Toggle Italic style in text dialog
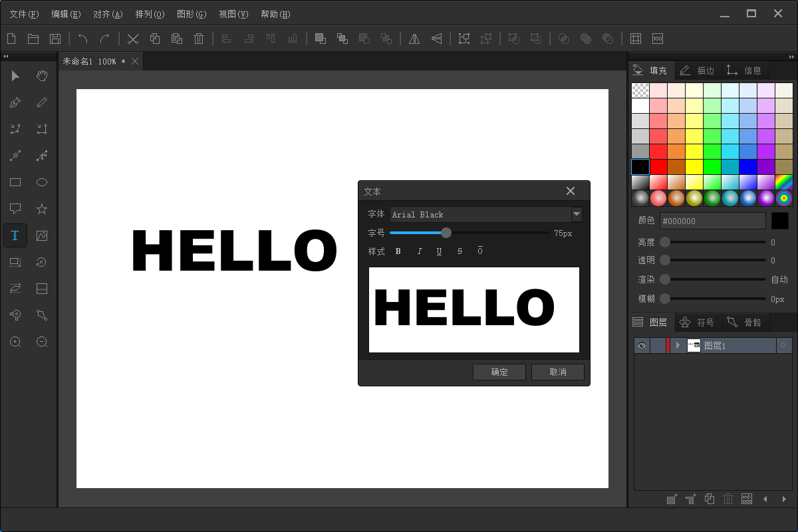The image size is (798, 532). tap(420, 251)
